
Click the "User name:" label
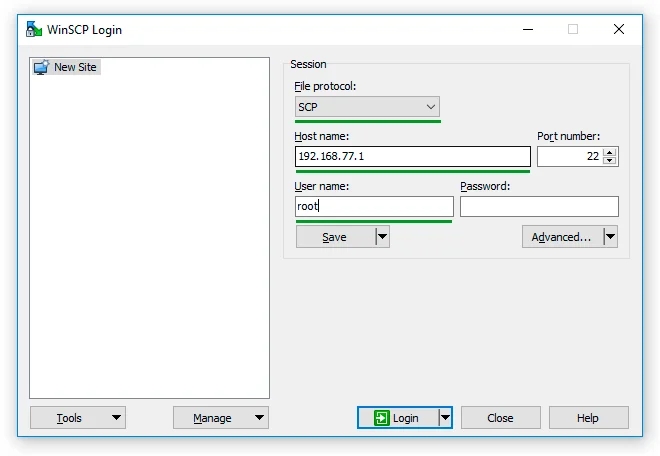tap(322, 186)
